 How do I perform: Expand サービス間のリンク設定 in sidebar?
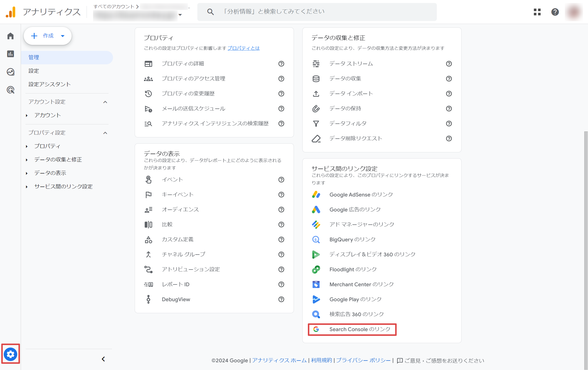coord(27,186)
